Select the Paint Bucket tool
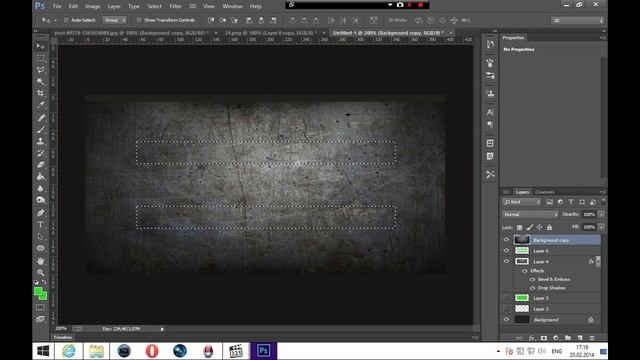 (40, 177)
